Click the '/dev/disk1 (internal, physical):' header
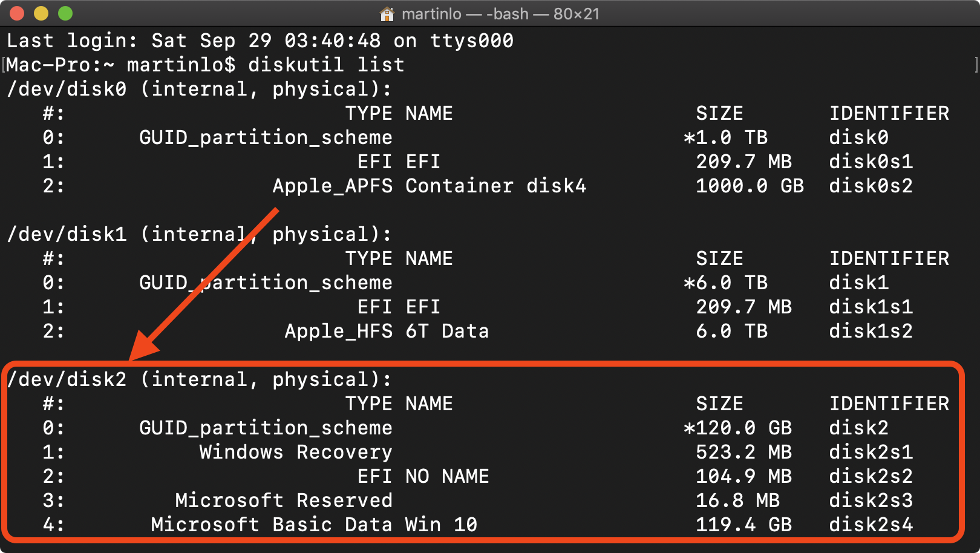This screenshot has width=980, height=553. pyautogui.click(x=199, y=234)
